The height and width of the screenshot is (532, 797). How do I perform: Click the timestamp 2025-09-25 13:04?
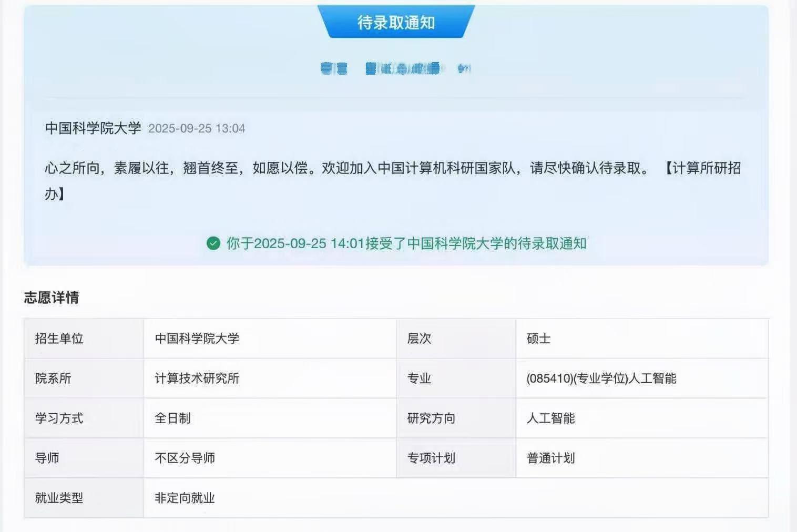click(197, 129)
